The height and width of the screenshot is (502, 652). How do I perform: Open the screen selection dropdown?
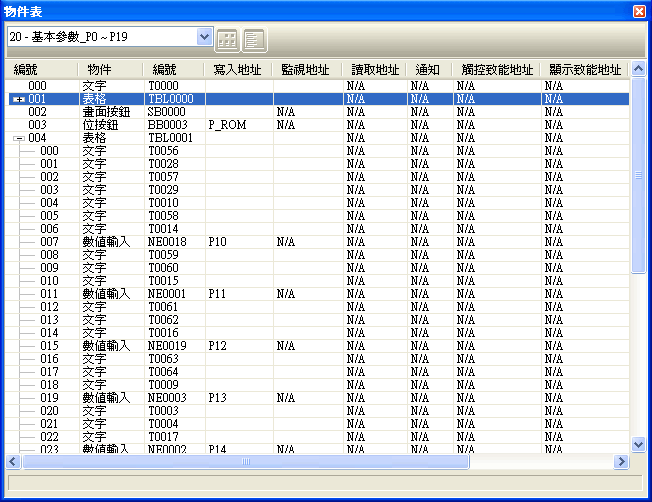click(205, 37)
